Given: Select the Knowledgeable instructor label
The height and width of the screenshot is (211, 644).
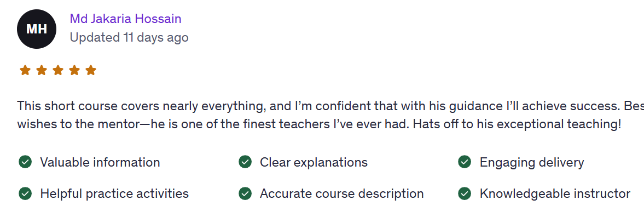Looking at the screenshot, I should (x=555, y=193).
